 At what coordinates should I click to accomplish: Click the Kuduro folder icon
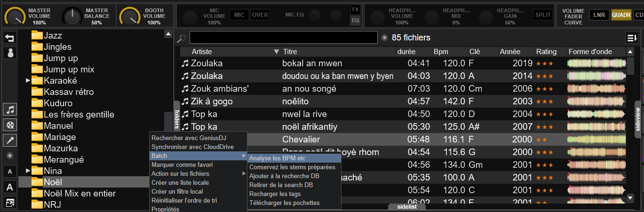(x=37, y=103)
